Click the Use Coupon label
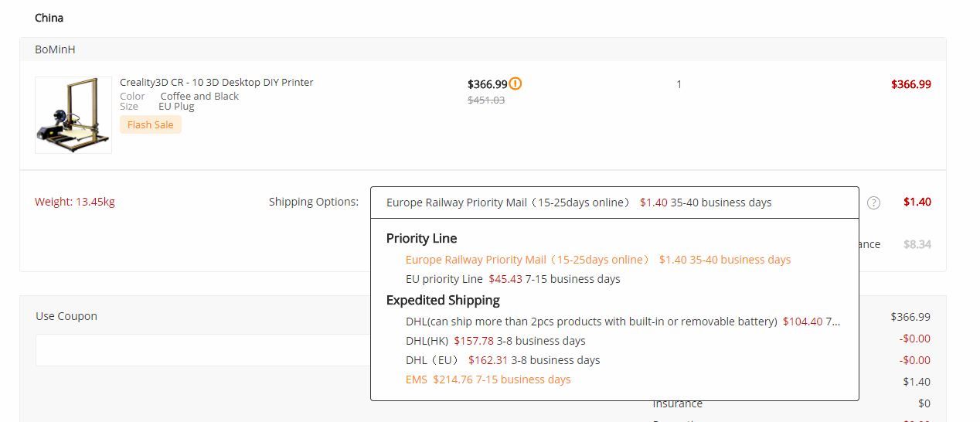980x422 pixels. point(66,316)
